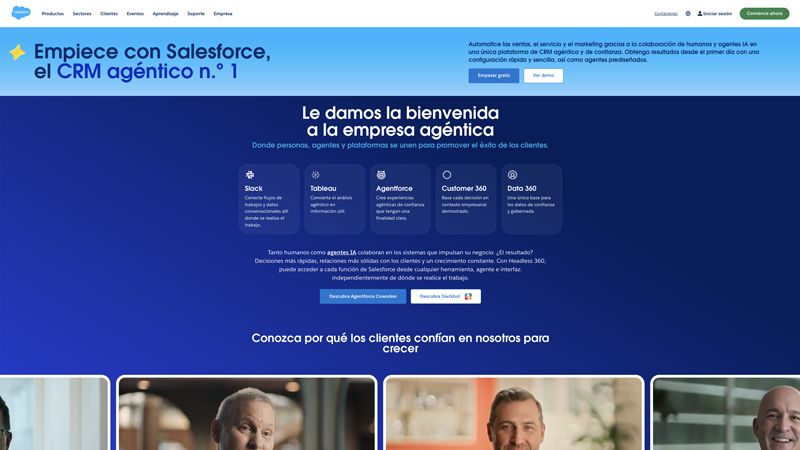Click the Slackbot icon in the button
The height and width of the screenshot is (450, 800).
coord(468,296)
